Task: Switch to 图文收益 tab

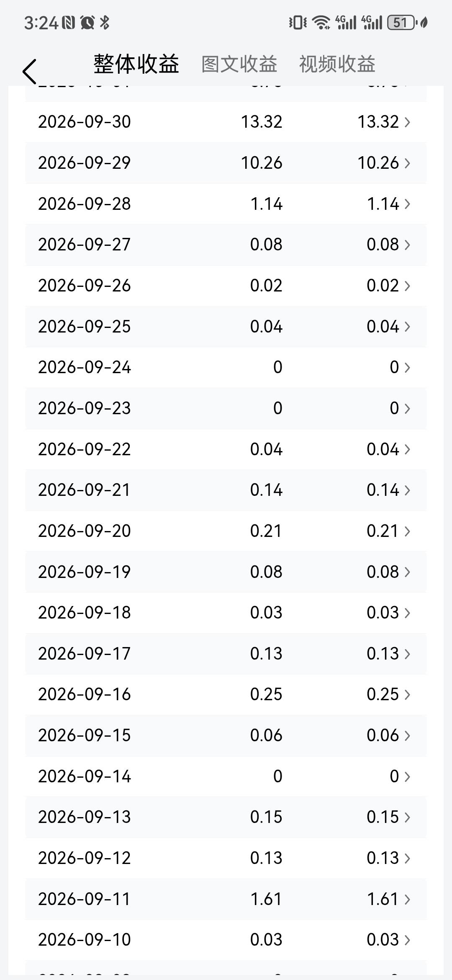Action: [239, 64]
